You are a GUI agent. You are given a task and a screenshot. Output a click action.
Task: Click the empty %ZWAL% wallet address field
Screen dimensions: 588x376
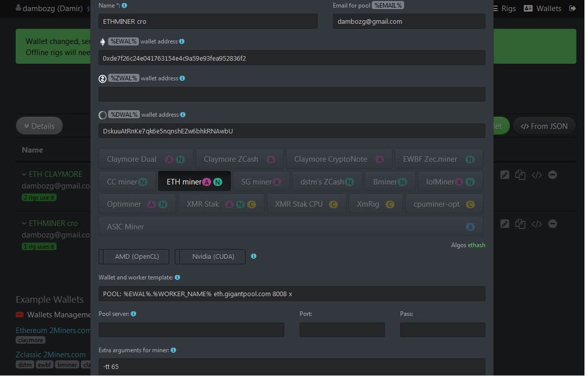(x=292, y=95)
